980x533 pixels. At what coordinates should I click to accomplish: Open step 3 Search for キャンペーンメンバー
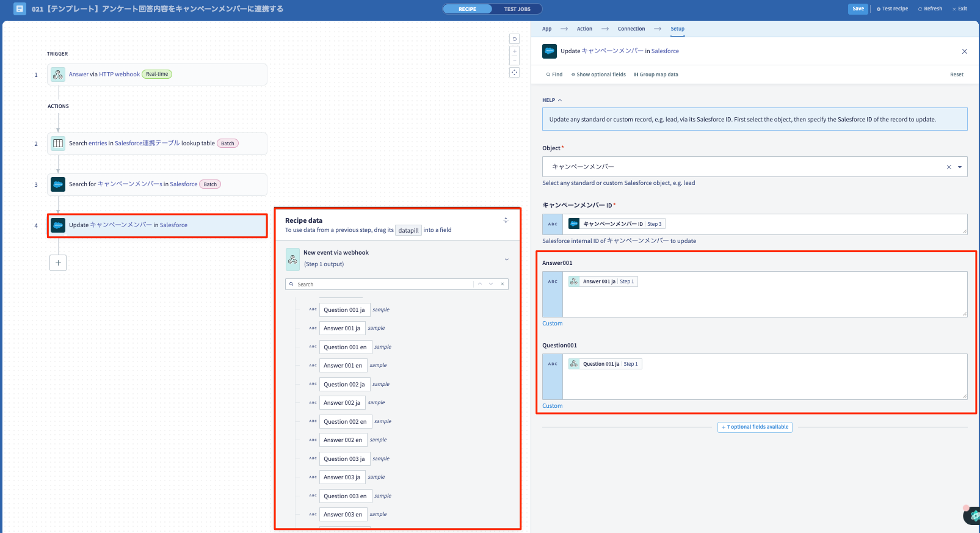[x=158, y=184]
